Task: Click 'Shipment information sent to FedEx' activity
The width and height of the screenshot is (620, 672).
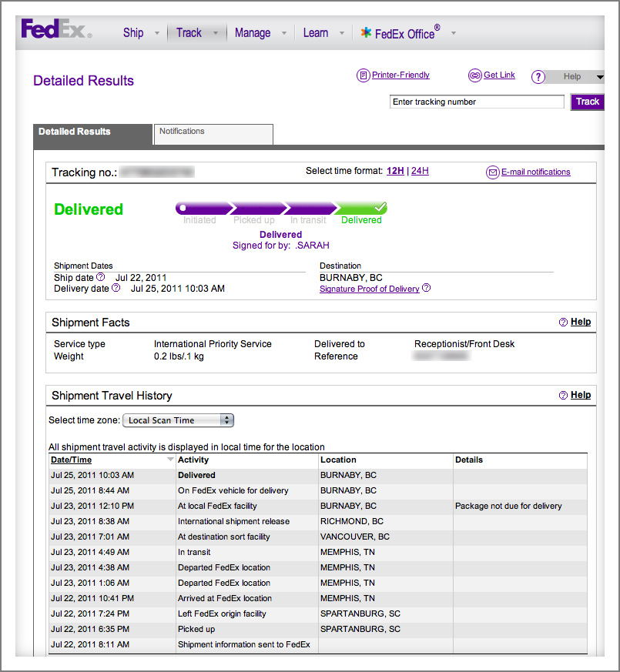Action: [x=244, y=644]
